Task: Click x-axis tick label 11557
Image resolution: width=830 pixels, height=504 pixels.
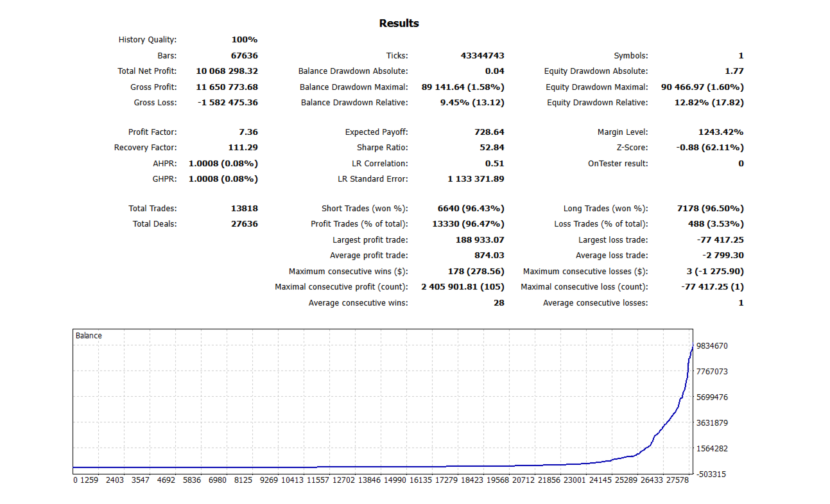Action: [x=318, y=480]
